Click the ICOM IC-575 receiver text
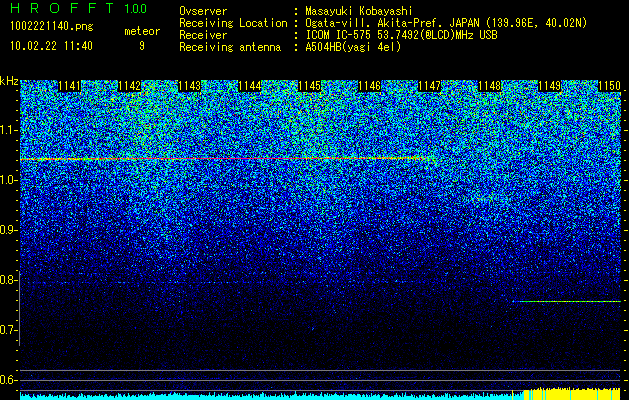 tap(401, 35)
